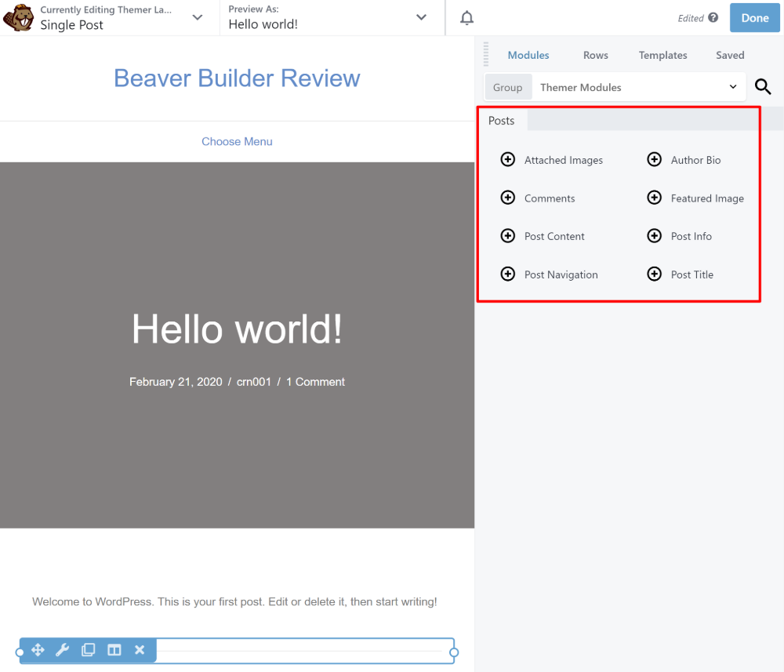Click the Author Bio module label

(695, 160)
